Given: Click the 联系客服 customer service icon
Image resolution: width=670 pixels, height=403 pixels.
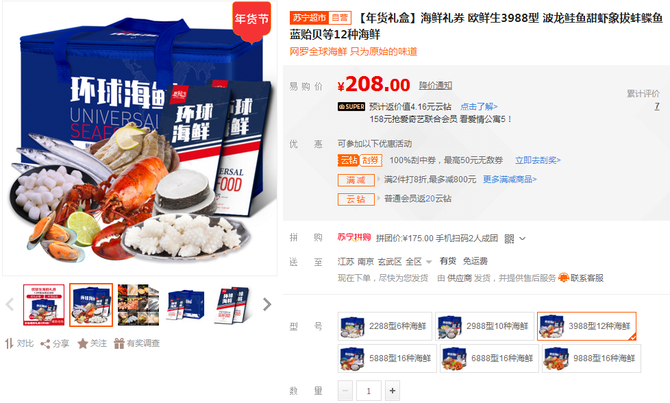Looking at the screenshot, I should click(x=564, y=278).
